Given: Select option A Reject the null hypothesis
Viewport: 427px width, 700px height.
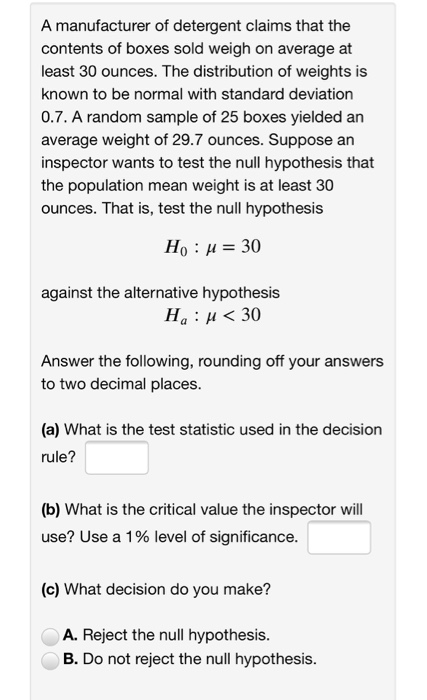Looking at the screenshot, I should 50,636.
